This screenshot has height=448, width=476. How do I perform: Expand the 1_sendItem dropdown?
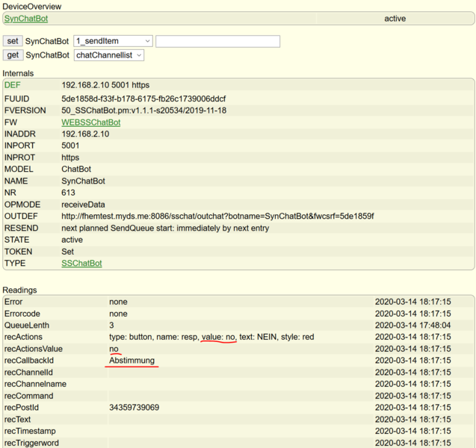tap(113, 41)
